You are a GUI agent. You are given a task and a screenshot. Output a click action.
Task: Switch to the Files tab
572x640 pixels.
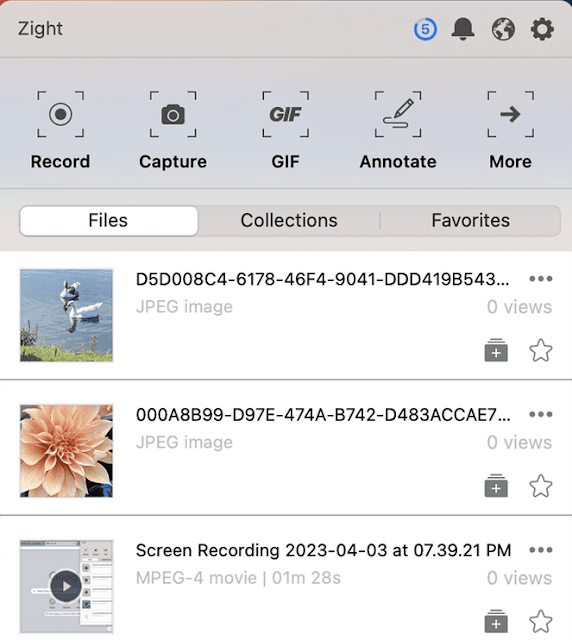coord(109,221)
